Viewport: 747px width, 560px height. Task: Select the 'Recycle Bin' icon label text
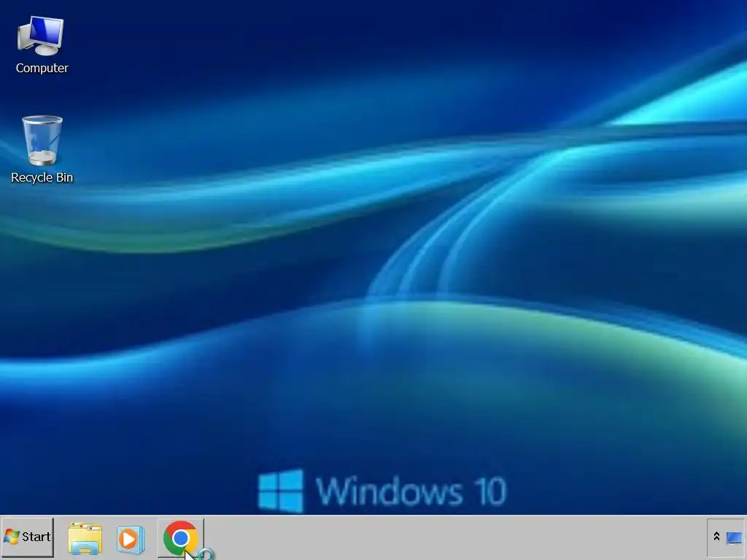(x=42, y=177)
